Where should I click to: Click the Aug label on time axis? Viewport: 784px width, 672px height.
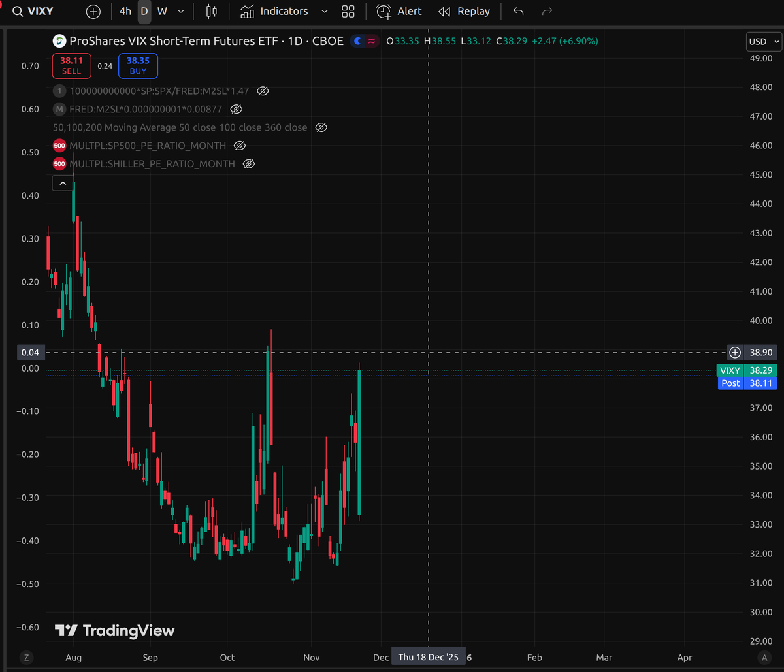pyautogui.click(x=74, y=657)
